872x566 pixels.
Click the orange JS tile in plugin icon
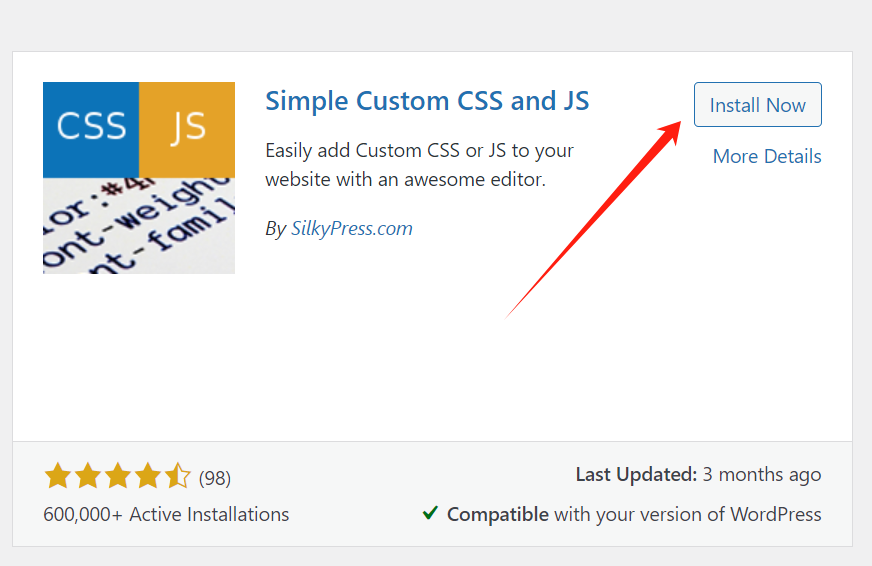(187, 128)
